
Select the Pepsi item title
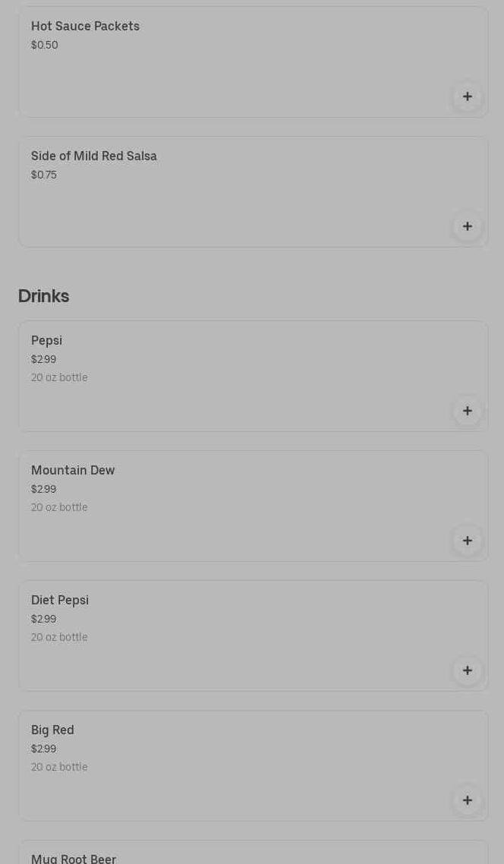(x=46, y=341)
